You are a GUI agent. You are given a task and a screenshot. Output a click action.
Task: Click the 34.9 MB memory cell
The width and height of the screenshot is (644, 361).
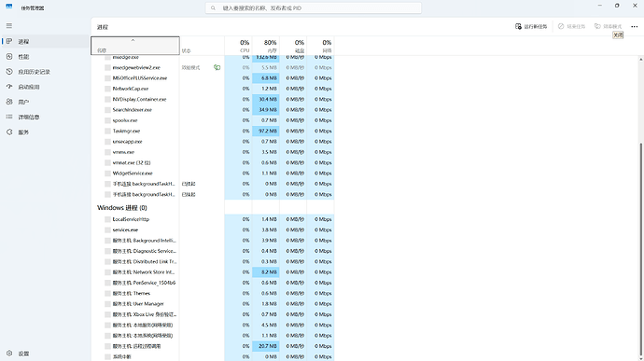pos(266,110)
